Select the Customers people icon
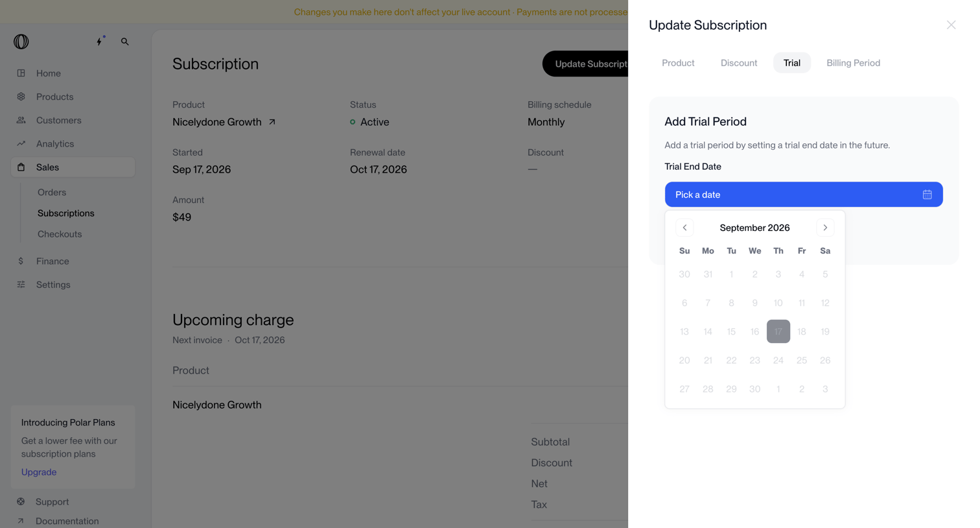Screen dimensions: 980x528 point(21,120)
